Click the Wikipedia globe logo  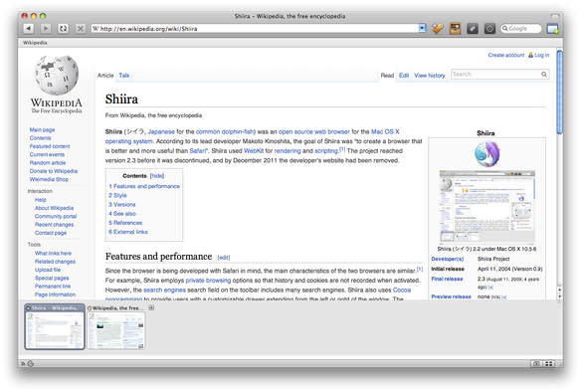[x=57, y=76]
